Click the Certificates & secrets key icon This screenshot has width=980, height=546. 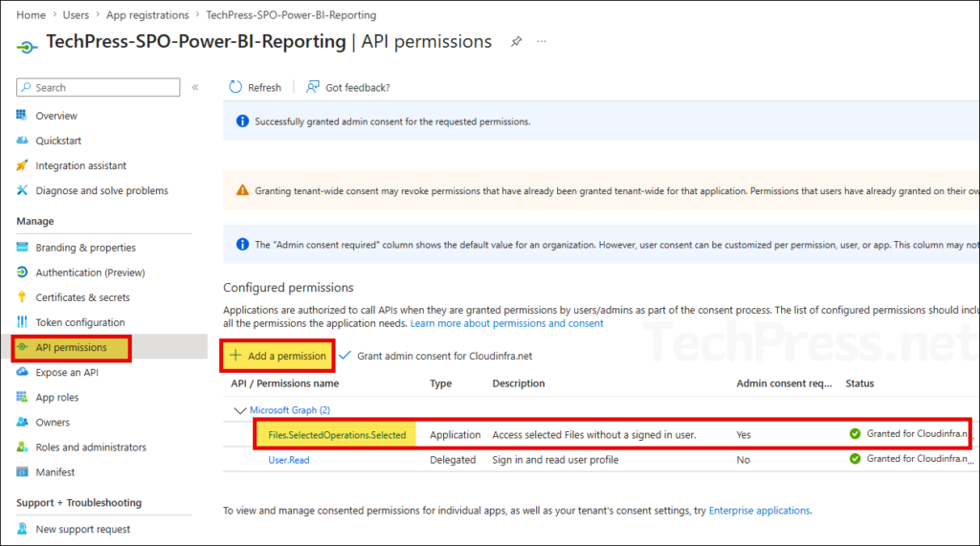22,296
